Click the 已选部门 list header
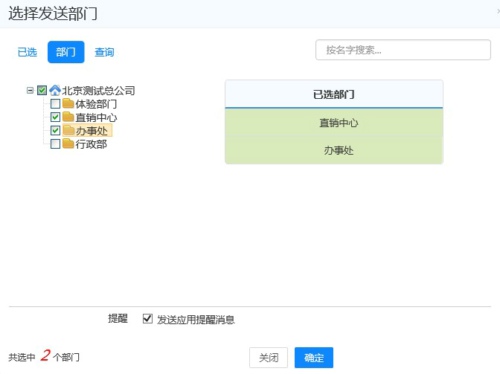Image resolution: width=500 pixels, height=374 pixels. click(x=334, y=94)
